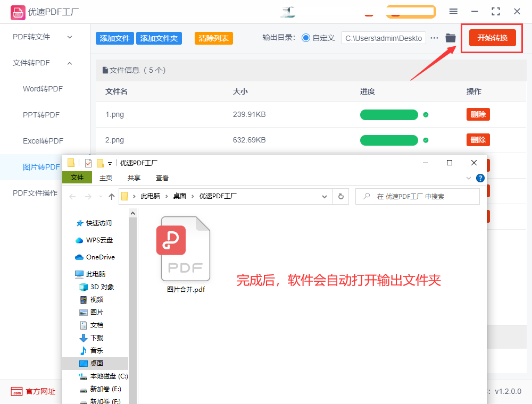Click the 2.png progress bar
532x404 pixels.
pyautogui.click(x=389, y=140)
